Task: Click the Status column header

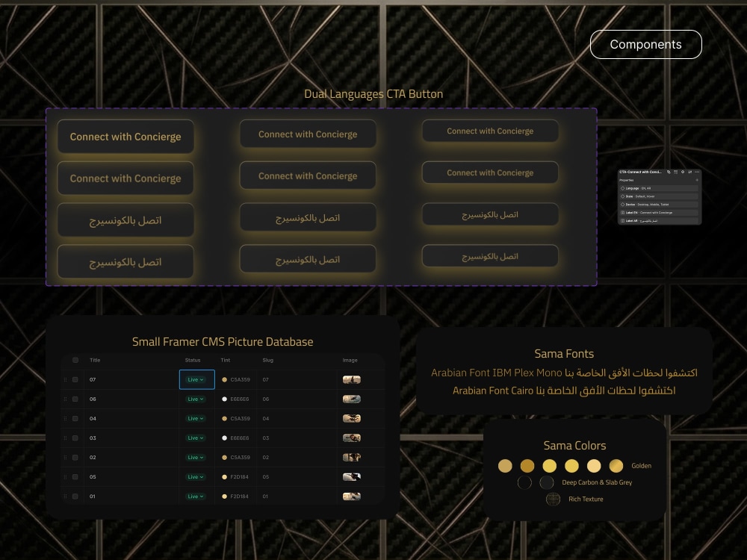Action: [x=193, y=360]
